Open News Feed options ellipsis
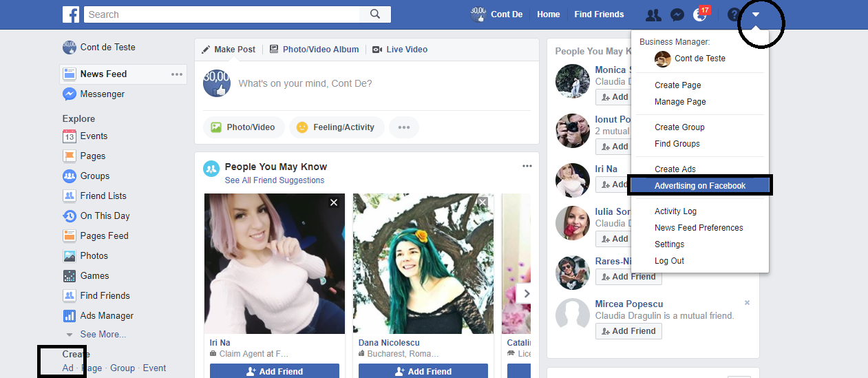This screenshot has width=868, height=378. 177,74
